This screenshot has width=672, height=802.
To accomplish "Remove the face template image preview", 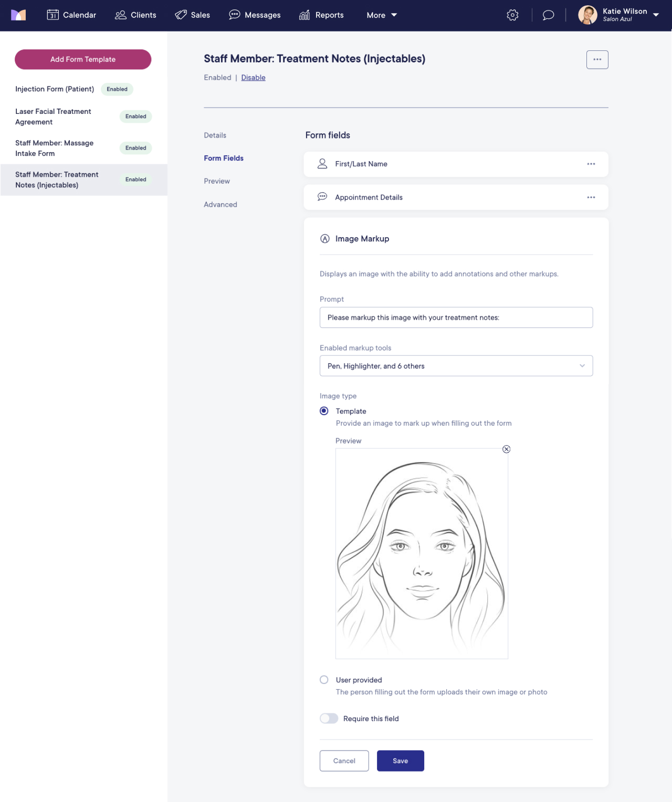I will (x=506, y=449).
